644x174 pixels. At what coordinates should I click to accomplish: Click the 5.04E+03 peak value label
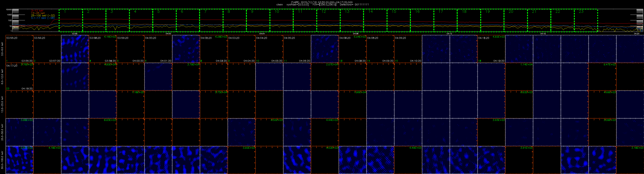360,37
